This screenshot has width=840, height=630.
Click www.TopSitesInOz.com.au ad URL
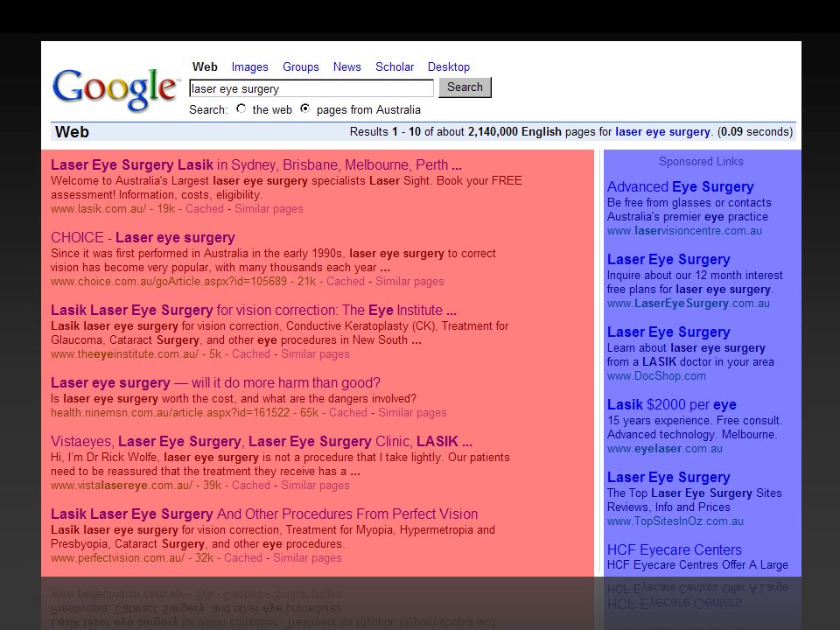point(675,521)
